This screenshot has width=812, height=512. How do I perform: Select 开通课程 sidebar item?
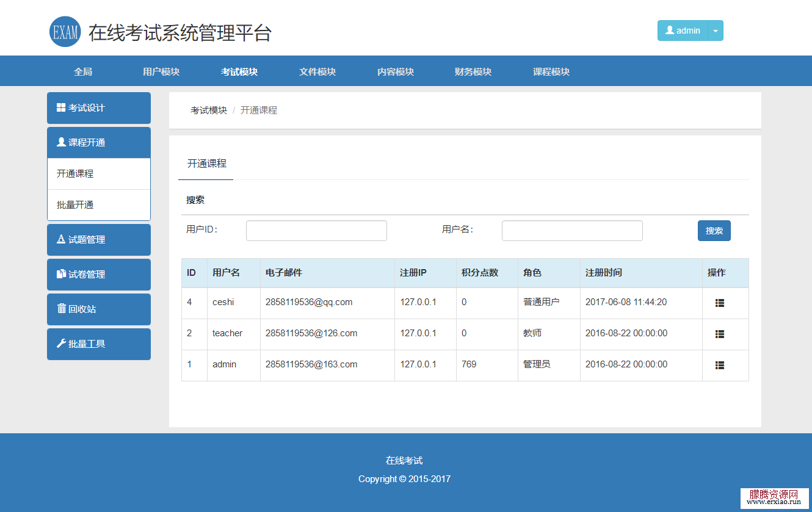[x=99, y=174]
